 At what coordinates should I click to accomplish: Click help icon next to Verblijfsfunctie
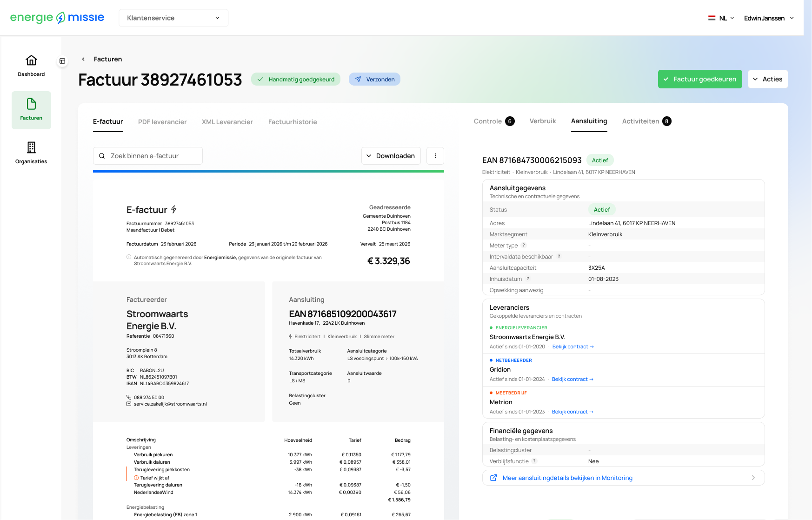534,461
